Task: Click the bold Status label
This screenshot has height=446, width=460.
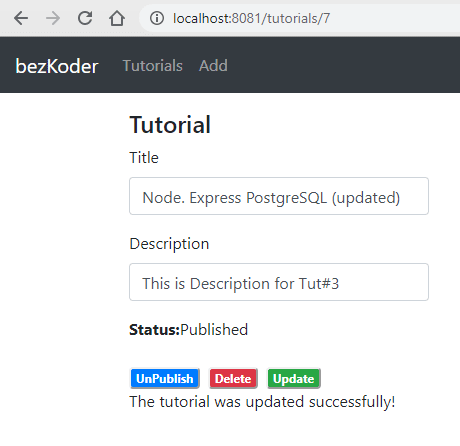Action: coord(155,330)
